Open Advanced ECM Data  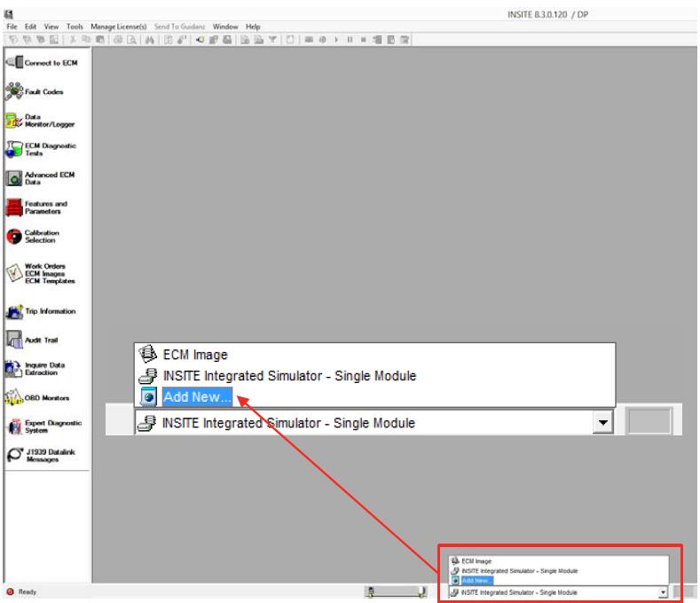(40, 178)
